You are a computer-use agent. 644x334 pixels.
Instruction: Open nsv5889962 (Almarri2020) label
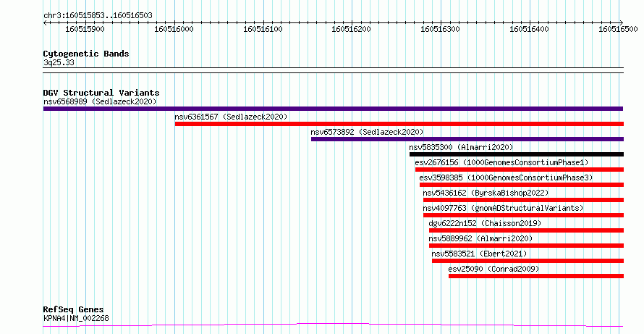(480, 238)
